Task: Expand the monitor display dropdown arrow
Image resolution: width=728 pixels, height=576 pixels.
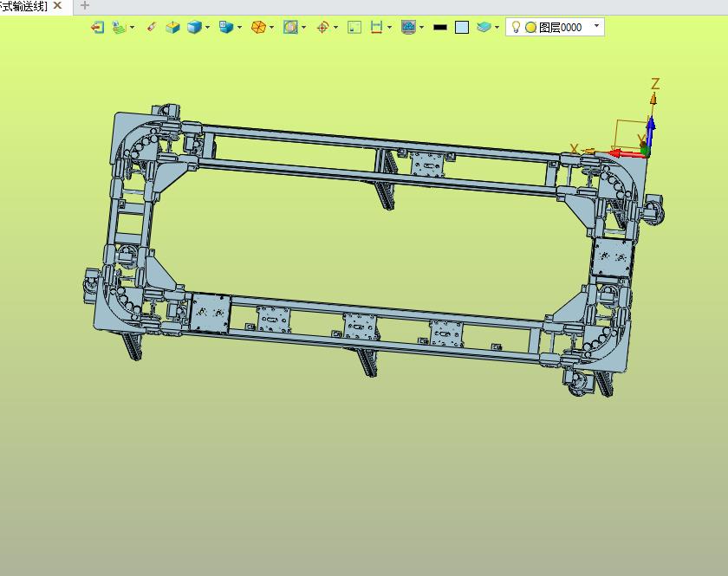Action: click(x=421, y=28)
